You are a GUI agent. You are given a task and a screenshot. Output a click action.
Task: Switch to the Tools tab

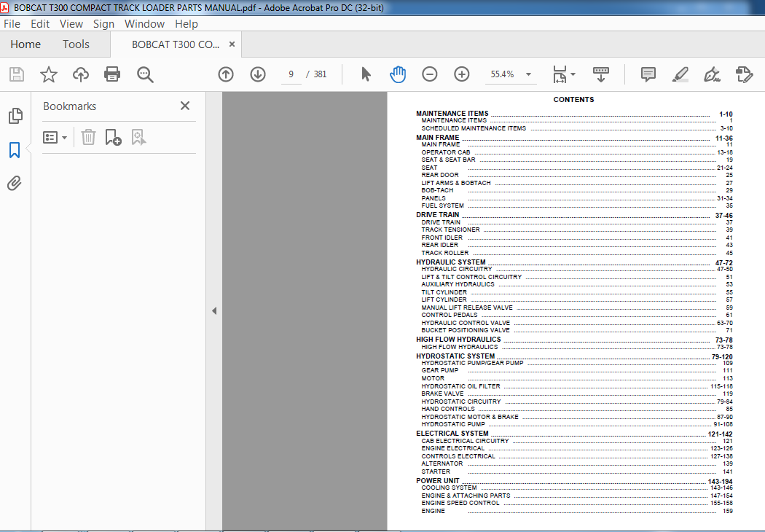coord(76,44)
